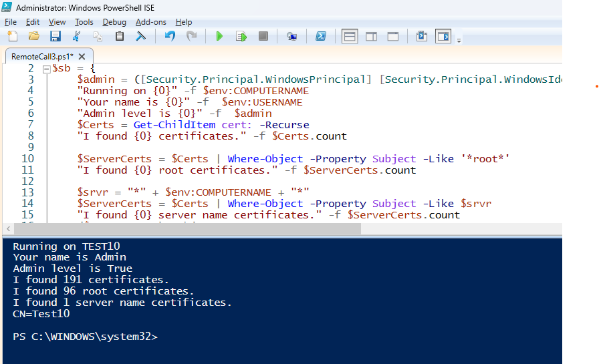
Task: Paste from clipboard toolbar icon
Action: 120,36
